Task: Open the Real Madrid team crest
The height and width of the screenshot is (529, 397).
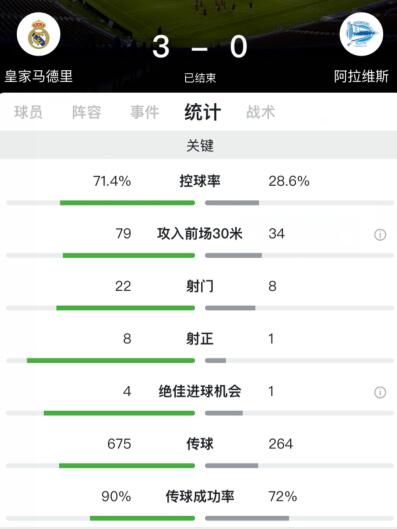Action: click(39, 34)
